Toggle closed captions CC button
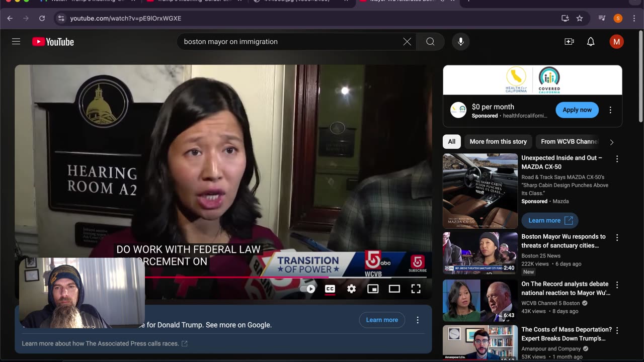644x362 pixels. pos(330,289)
